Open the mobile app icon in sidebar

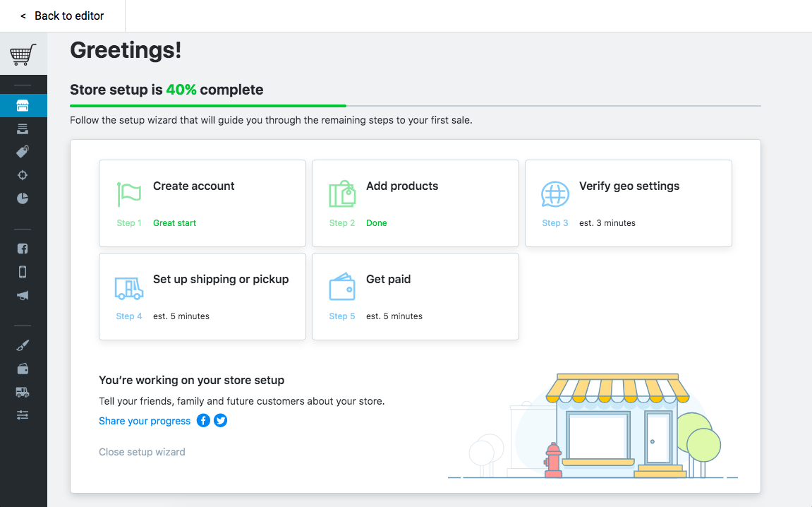click(x=23, y=271)
